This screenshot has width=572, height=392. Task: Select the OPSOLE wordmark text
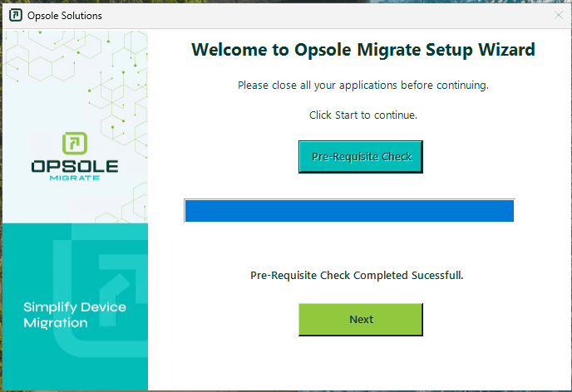75,166
